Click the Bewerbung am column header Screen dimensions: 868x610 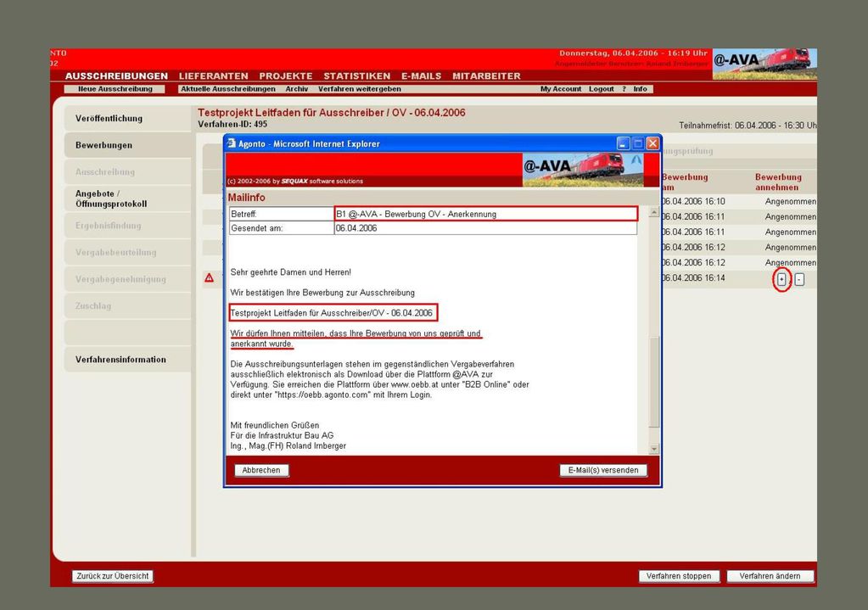685,182
